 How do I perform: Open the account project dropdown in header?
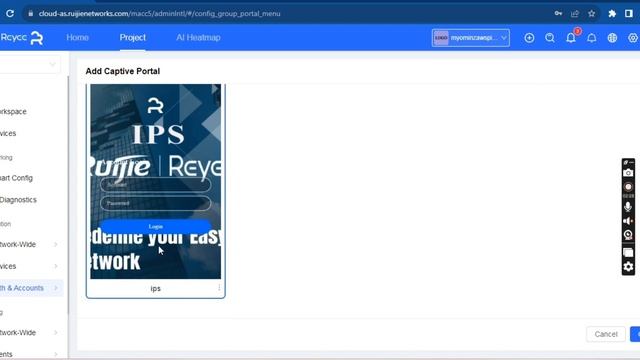pos(471,38)
